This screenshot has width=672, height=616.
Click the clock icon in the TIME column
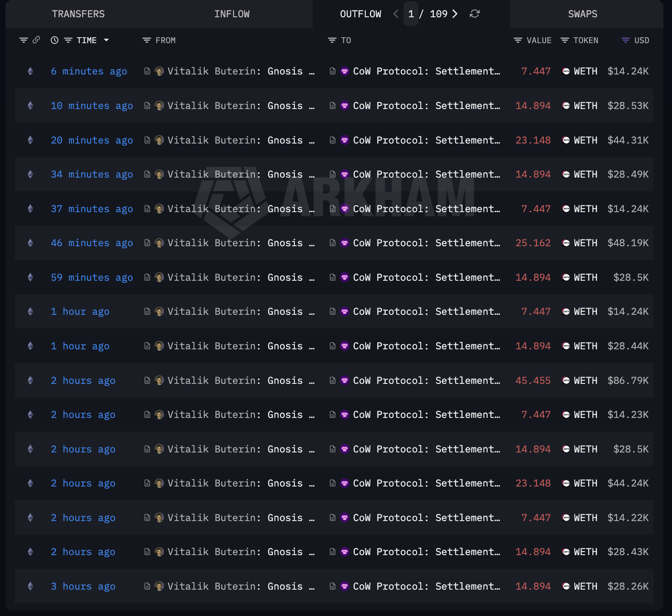pos(55,40)
